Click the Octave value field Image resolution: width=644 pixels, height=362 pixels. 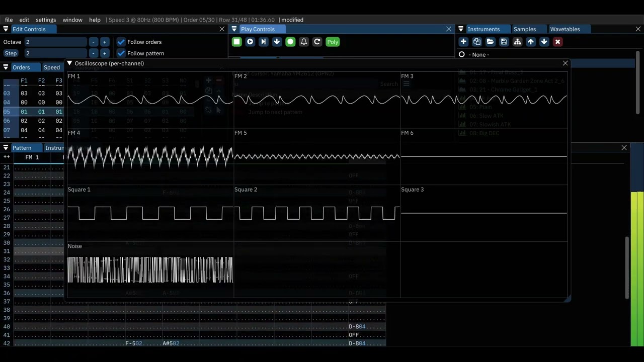pyautogui.click(x=55, y=42)
